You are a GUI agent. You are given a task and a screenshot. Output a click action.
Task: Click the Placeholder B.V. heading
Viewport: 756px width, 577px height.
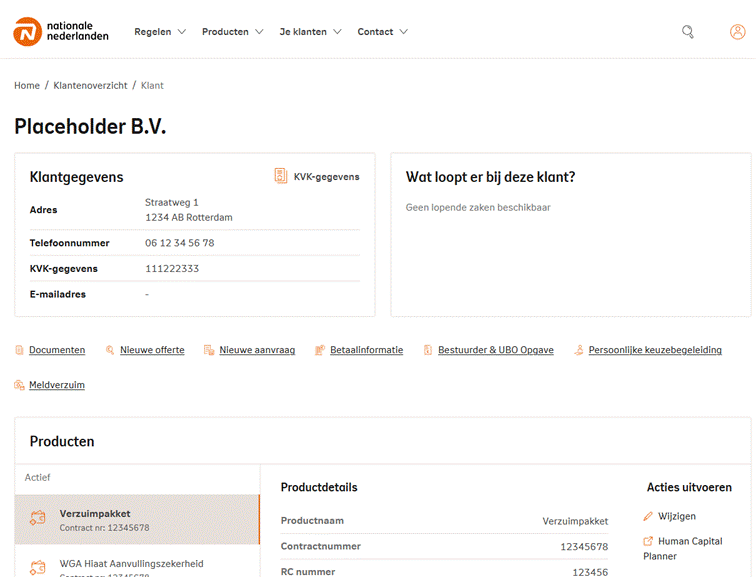pyautogui.click(x=90, y=127)
